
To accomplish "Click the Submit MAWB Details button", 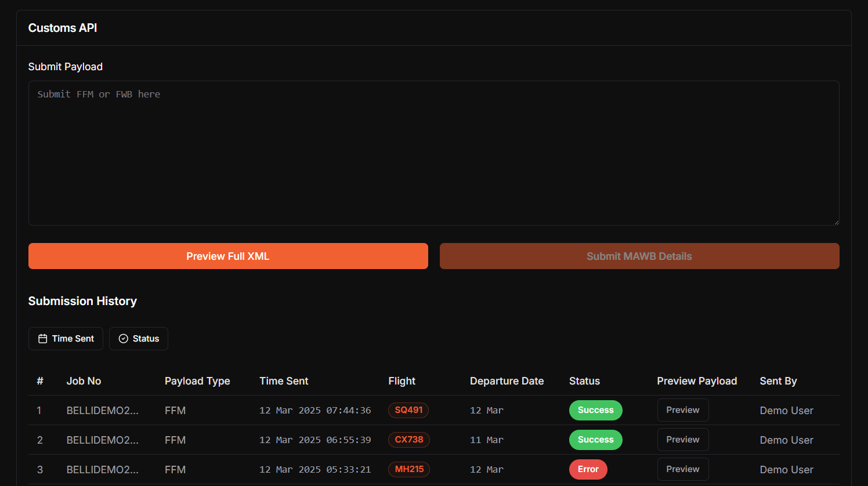I will pos(639,256).
